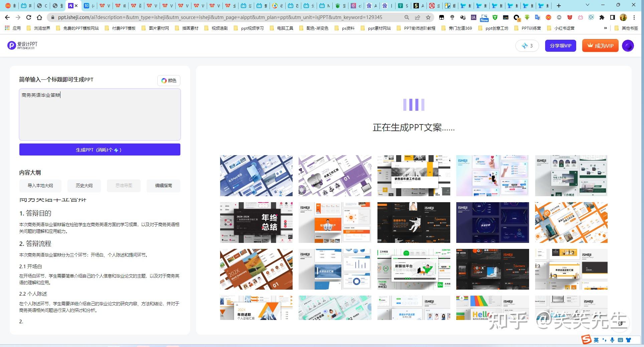Click the 生成PPT generate button

click(x=100, y=149)
